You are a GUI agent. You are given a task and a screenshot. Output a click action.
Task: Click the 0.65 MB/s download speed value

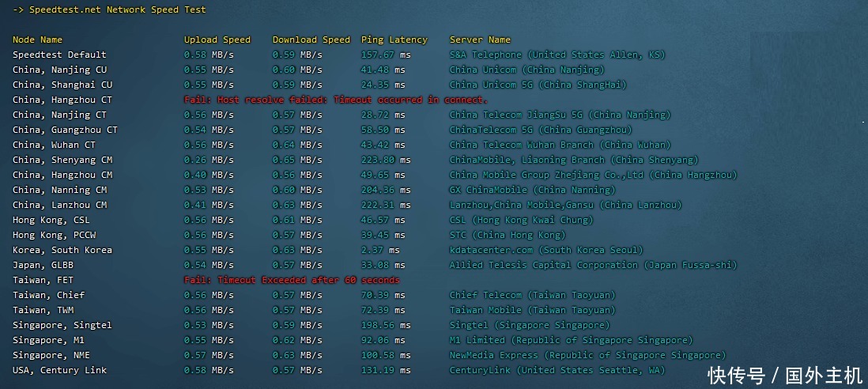[297, 160]
